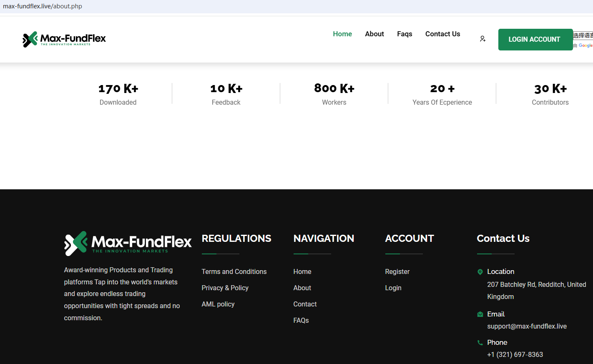Click the Login link in footer

[393, 288]
